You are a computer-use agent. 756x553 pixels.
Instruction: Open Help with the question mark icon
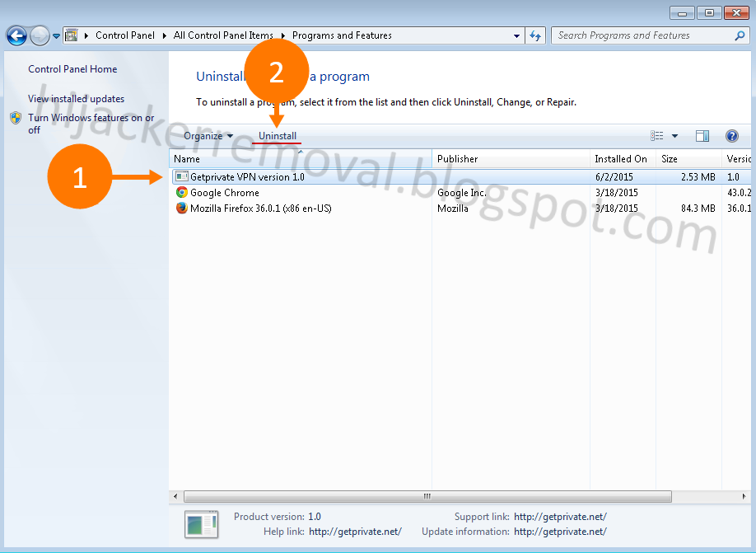click(732, 136)
